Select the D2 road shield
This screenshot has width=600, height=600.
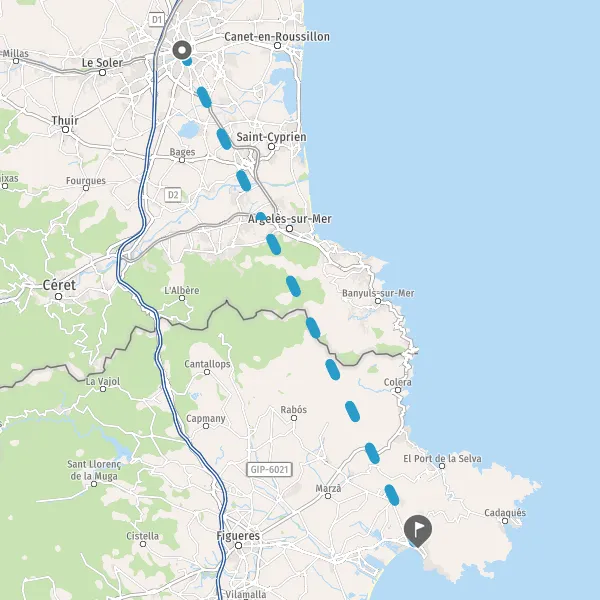(x=173, y=195)
